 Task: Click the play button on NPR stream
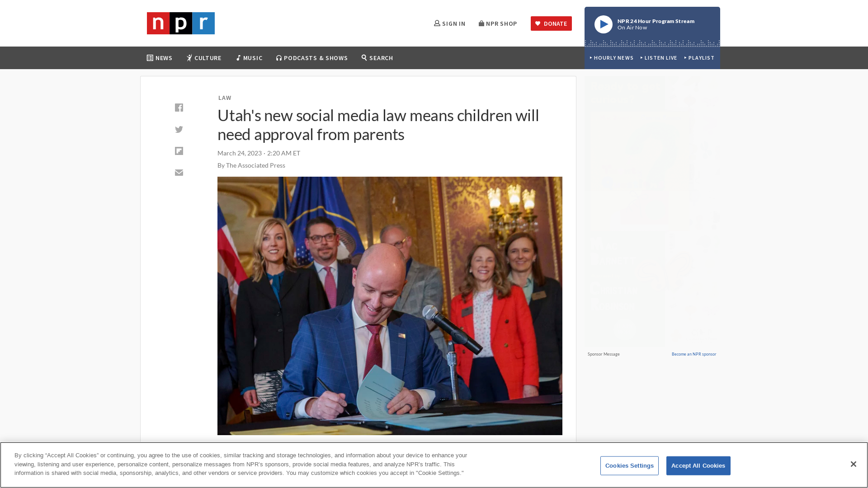pos(603,24)
